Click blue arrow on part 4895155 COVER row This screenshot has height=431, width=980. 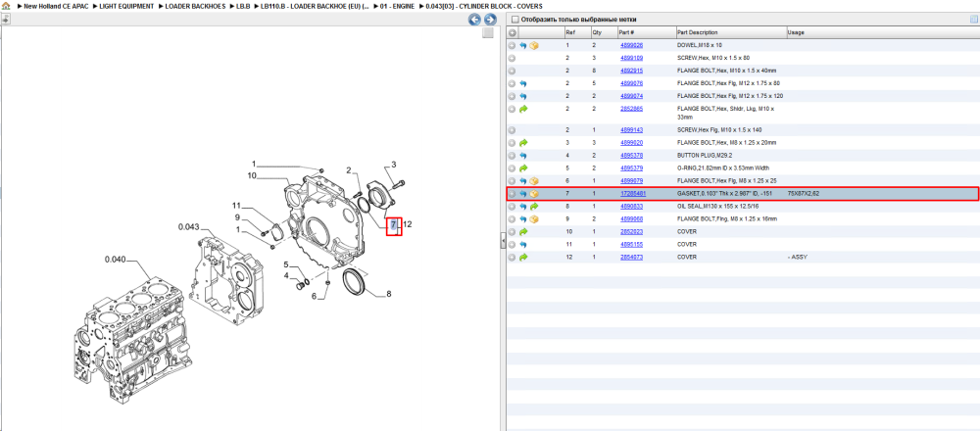[523, 244]
